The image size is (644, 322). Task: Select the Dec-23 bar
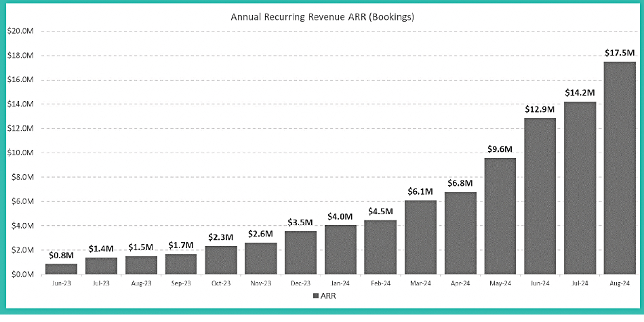(300, 253)
